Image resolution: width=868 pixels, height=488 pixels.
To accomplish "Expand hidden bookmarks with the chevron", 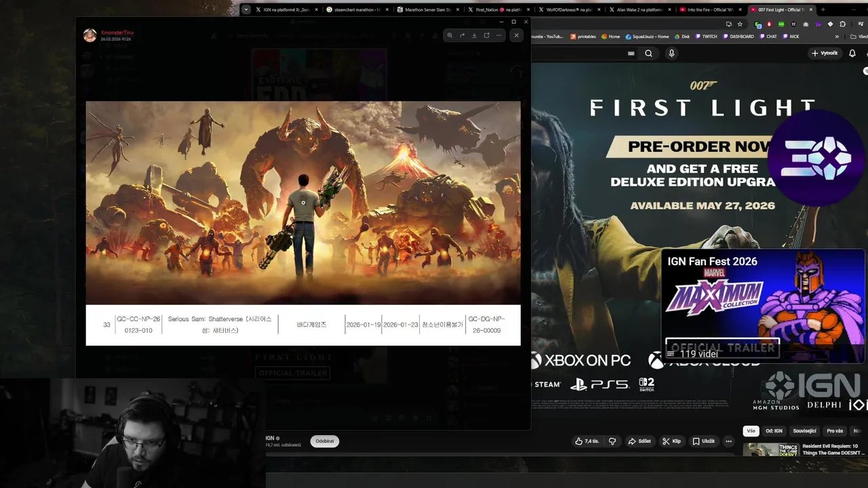I will pos(837,37).
